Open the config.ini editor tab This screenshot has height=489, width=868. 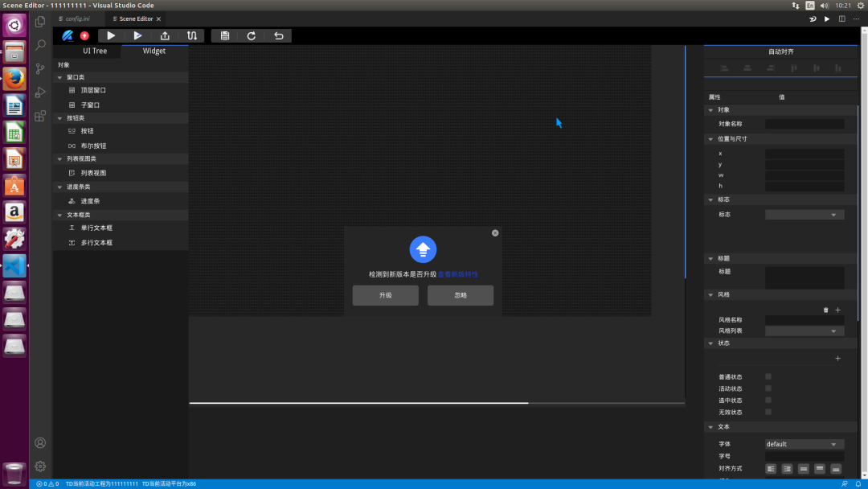[x=78, y=18]
